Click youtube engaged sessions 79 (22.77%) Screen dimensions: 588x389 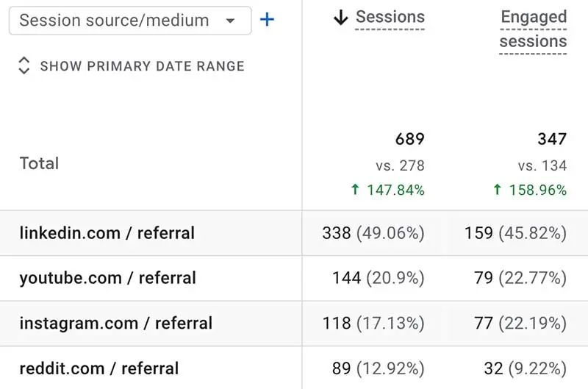[520, 279]
